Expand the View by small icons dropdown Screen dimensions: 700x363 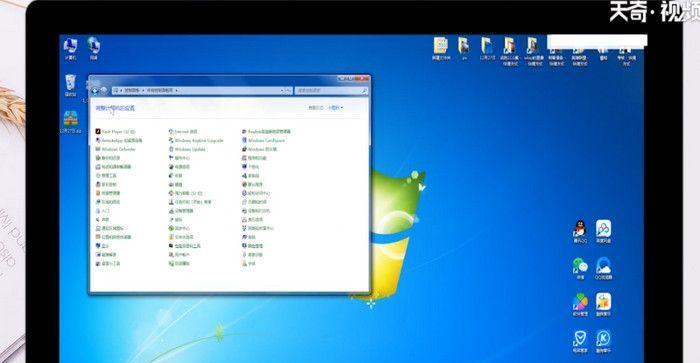335,108
